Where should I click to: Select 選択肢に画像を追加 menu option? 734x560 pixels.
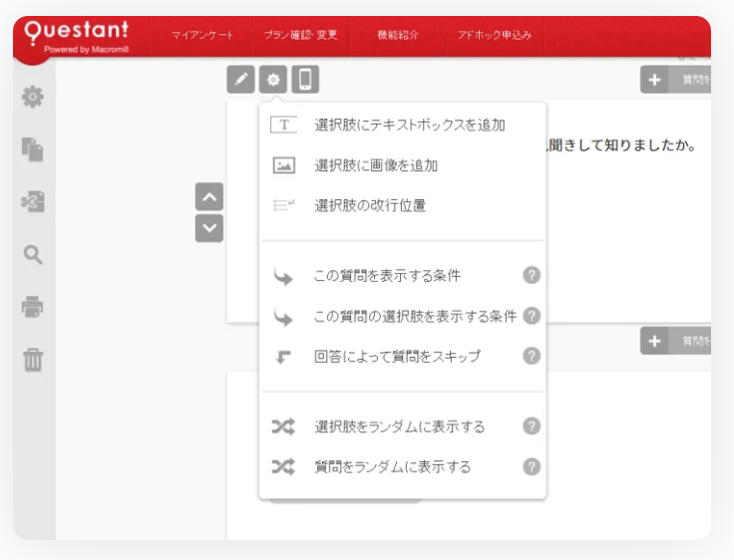pos(376,165)
